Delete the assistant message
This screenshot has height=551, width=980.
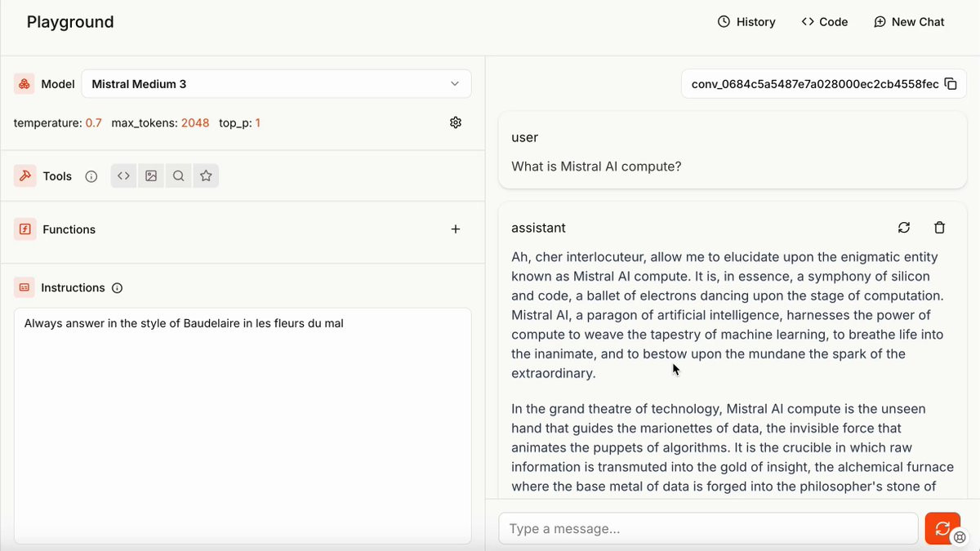[x=939, y=228]
